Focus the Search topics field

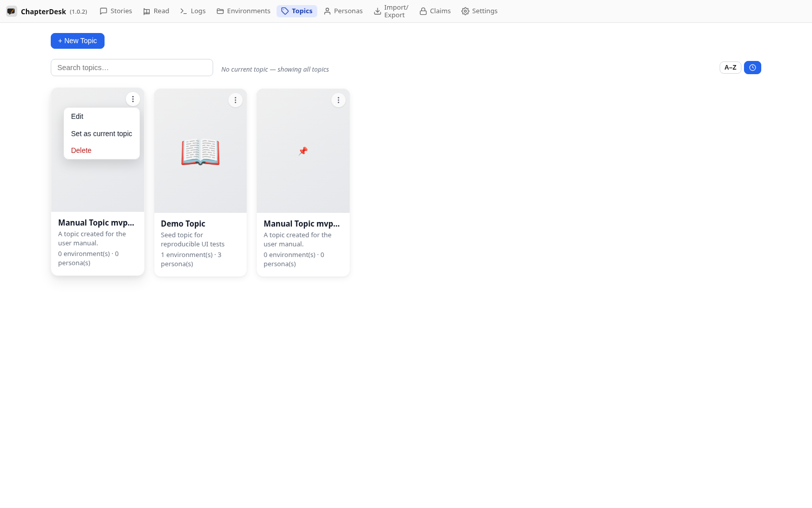[132, 68]
